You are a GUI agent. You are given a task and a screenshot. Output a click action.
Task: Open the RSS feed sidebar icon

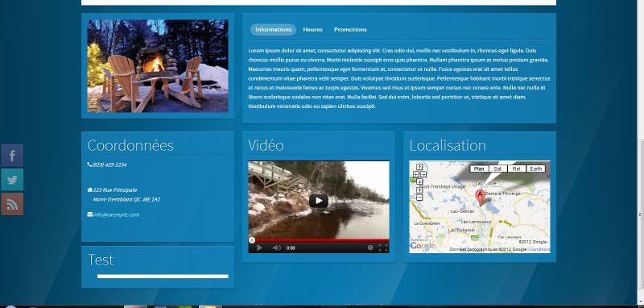point(12,204)
